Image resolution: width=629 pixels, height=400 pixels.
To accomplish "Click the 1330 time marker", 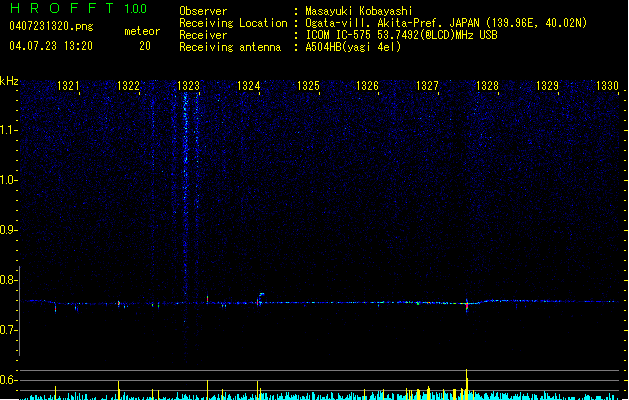I will (607, 86).
